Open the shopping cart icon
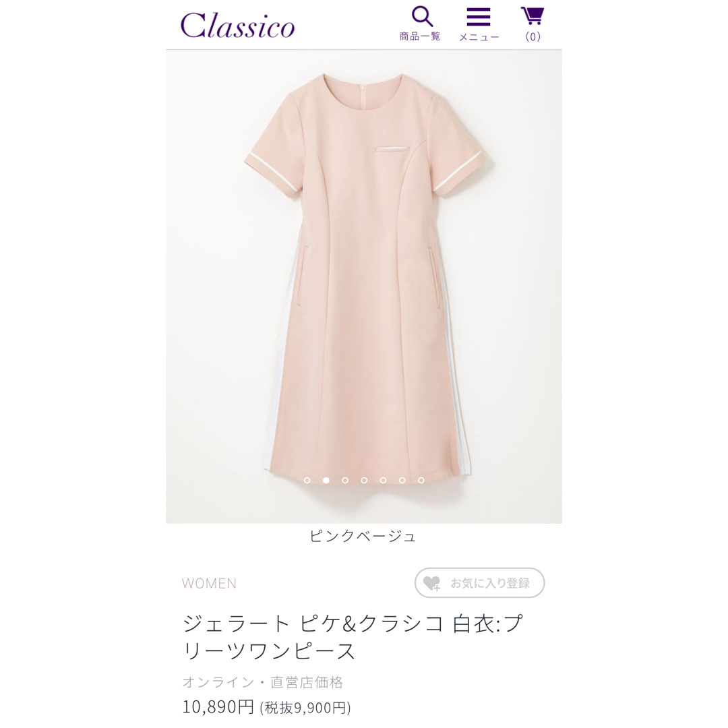Screen dimensions: 728x728 [532, 16]
